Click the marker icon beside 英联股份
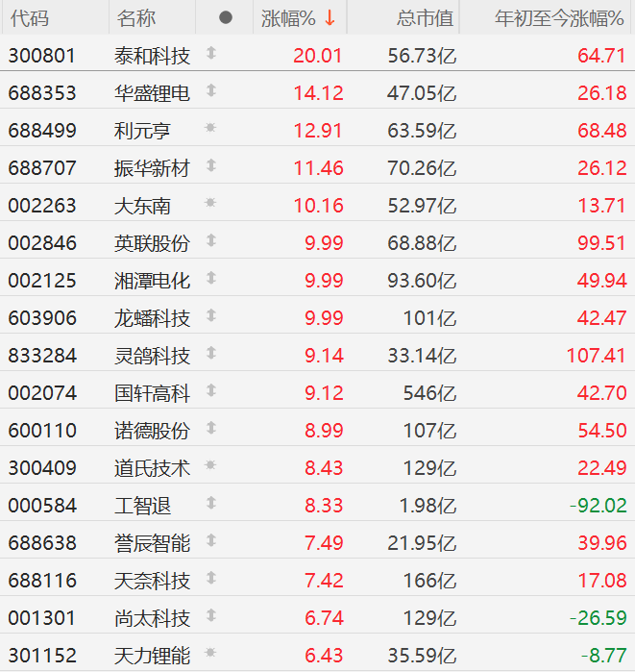Image resolution: width=635 pixels, height=672 pixels. (211, 240)
